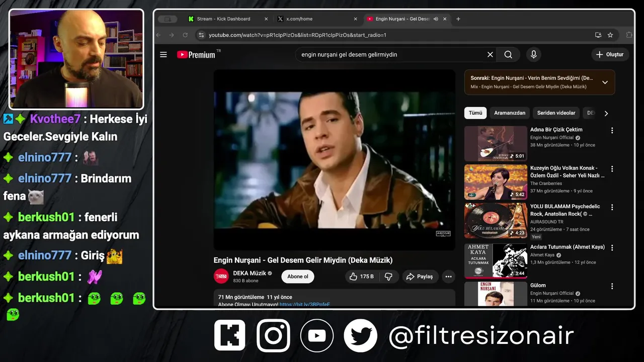
Task: Open Acılara Tutunmak (Ahmet Kaya) title
Action: tap(567, 247)
